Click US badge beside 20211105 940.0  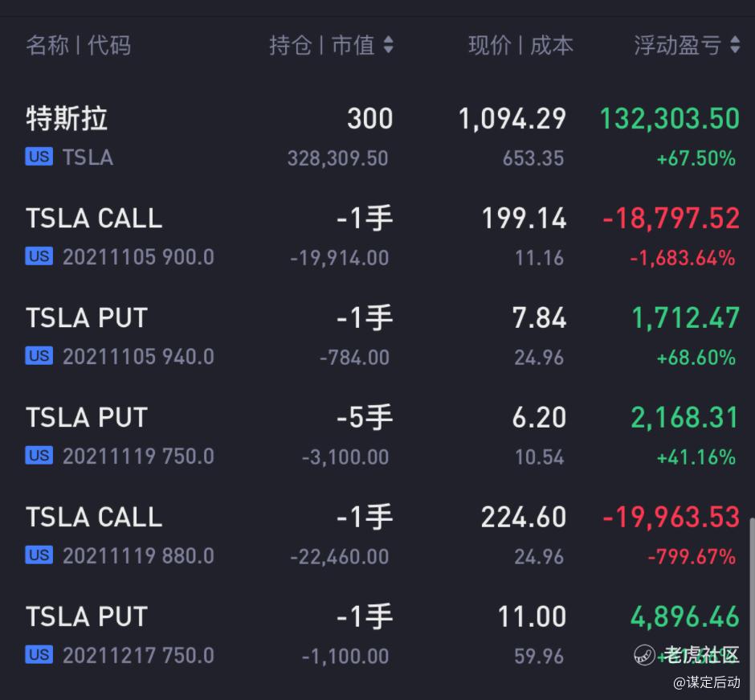(39, 355)
